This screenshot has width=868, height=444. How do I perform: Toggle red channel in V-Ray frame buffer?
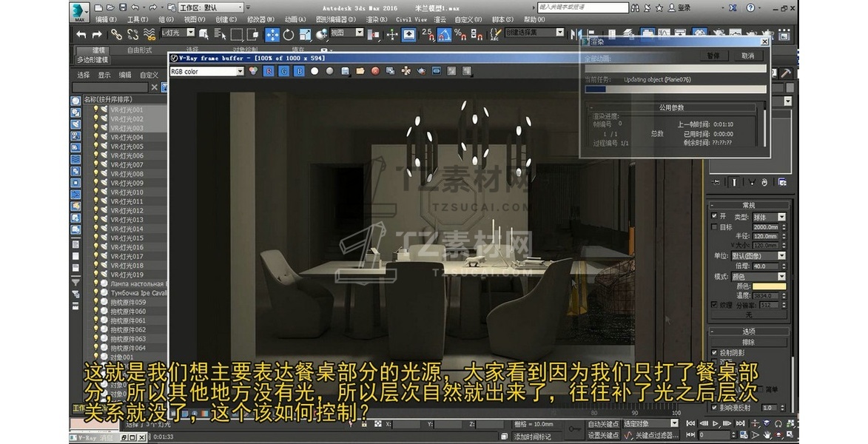tap(269, 71)
